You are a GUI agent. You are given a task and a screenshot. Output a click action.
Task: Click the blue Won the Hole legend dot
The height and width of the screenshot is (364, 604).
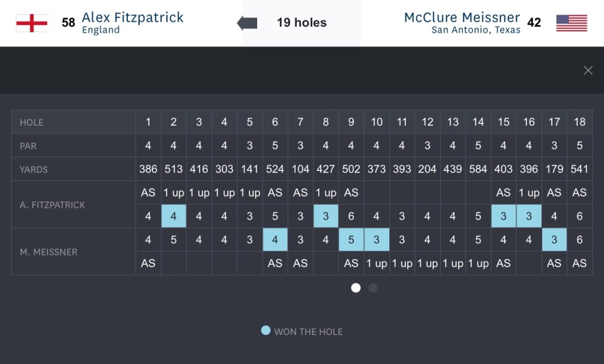click(266, 331)
